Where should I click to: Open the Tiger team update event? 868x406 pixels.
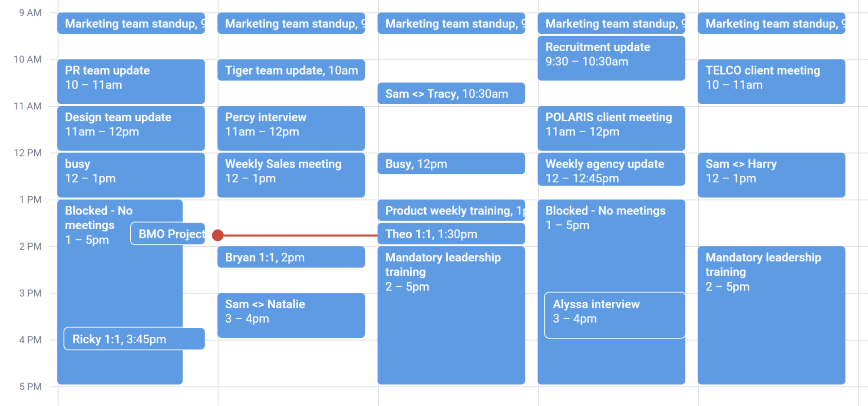[x=291, y=70]
